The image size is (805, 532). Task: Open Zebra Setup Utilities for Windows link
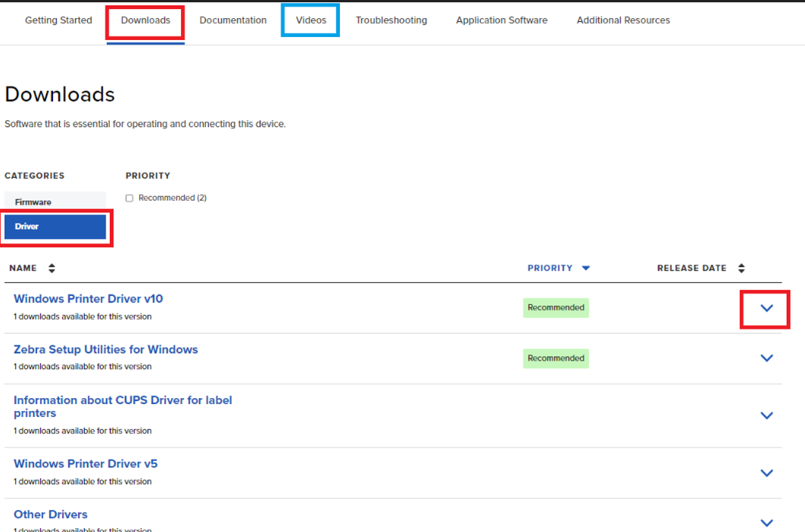(x=106, y=350)
